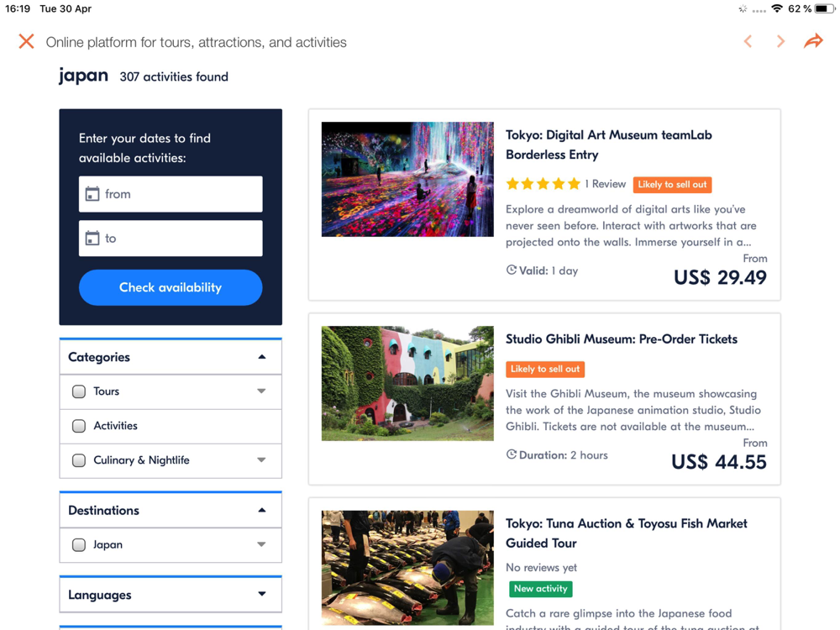Collapse the Categories panel
This screenshot has width=840, height=630.
261,357
